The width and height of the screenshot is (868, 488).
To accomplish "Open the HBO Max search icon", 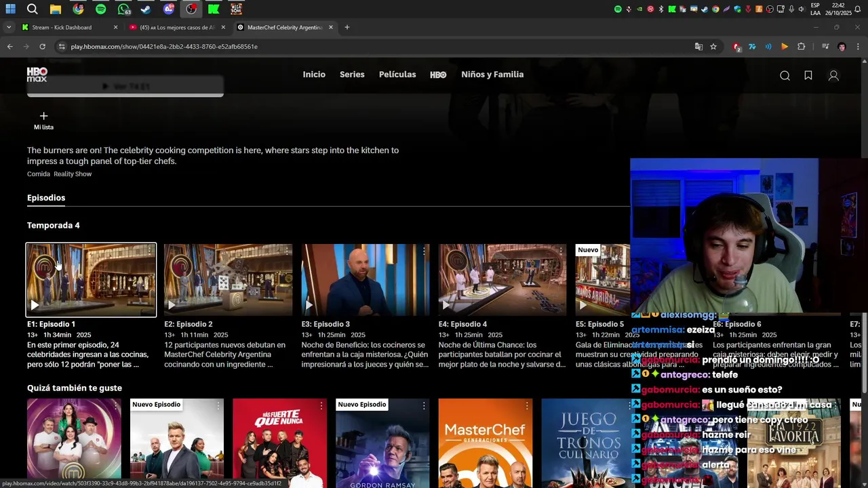I will point(785,76).
